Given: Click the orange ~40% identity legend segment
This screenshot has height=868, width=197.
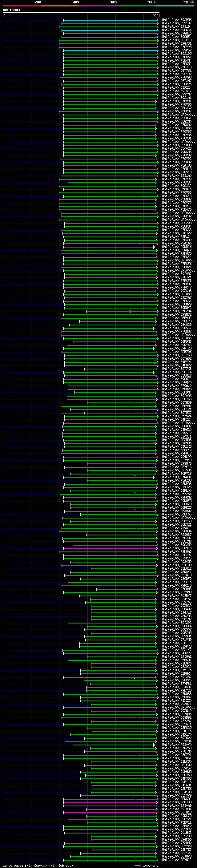Looking at the screenshot, I should click(x=60, y=6).
